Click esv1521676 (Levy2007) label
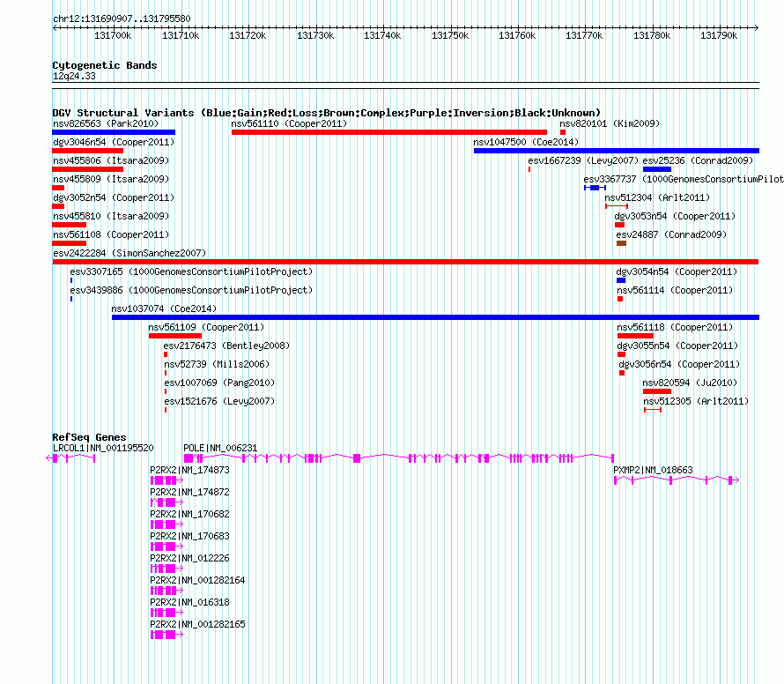Image resolution: width=784 pixels, height=684 pixels. click(219, 401)
